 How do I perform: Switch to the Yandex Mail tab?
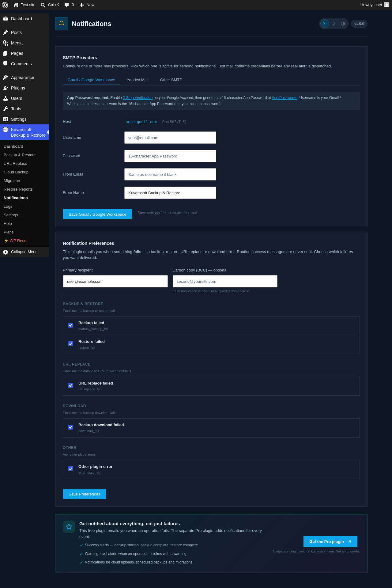pyautogui.click(x=138, y=80)
